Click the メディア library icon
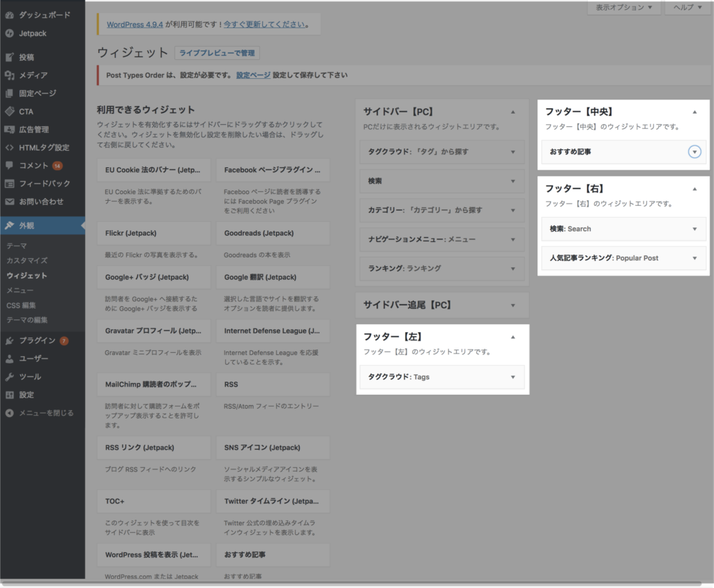This screenshot has width=714, height=588. pos(10,75)
